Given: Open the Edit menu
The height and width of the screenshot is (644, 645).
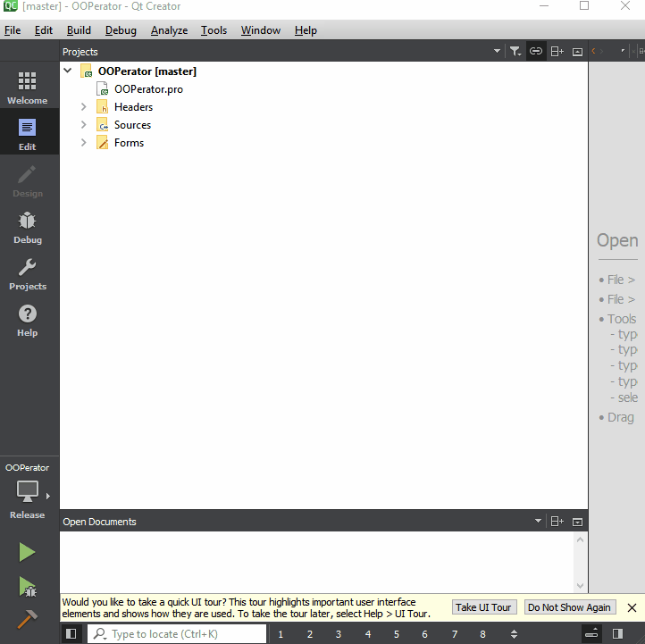Looking at the screenshot, I should 43,30.
